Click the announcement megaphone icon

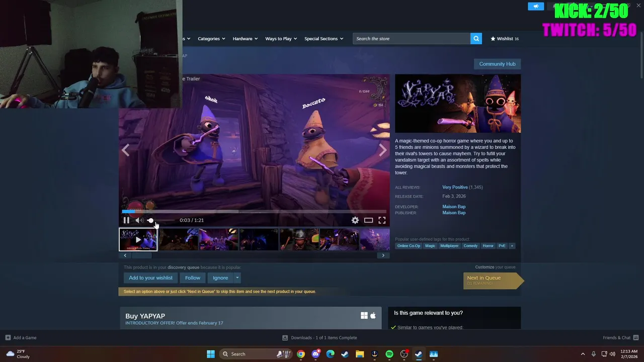[x=536, y=6]
